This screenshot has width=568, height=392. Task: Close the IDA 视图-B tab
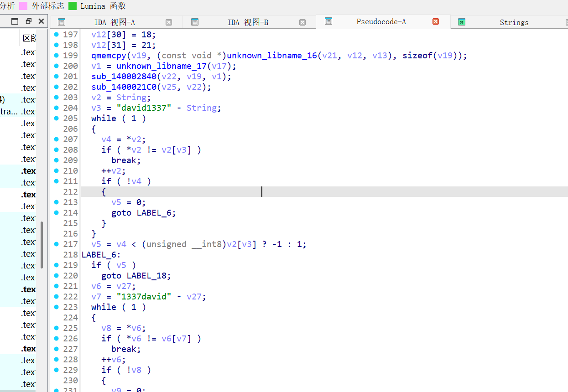click(302, 22)
